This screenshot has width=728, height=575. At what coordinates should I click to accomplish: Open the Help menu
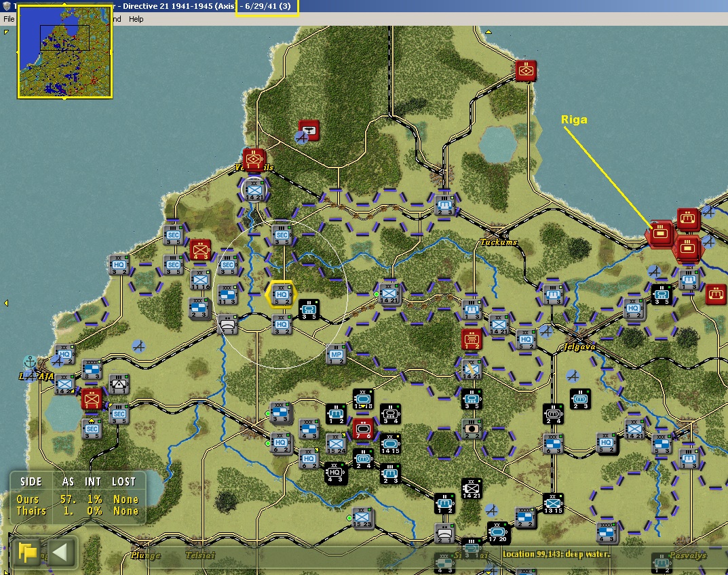pos(136,19)
